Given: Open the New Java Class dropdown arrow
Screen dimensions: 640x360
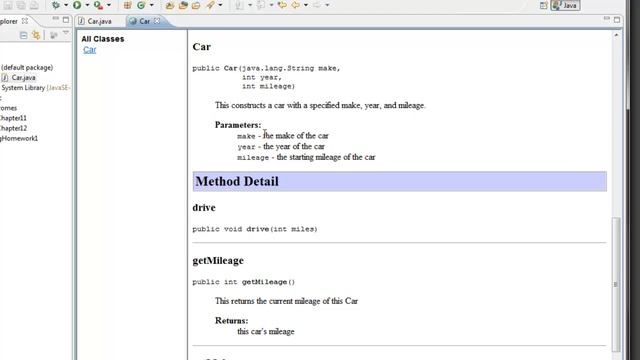Looking at the screenshot, I should pyautogui.click(x=151, y=5).
